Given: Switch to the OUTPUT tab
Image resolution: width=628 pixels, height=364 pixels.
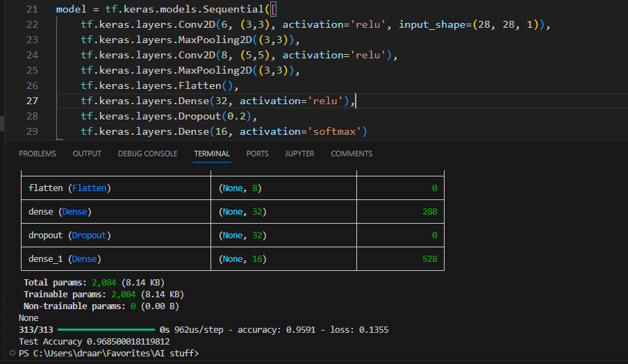Looking at the screenshot, I should point(87,154).
